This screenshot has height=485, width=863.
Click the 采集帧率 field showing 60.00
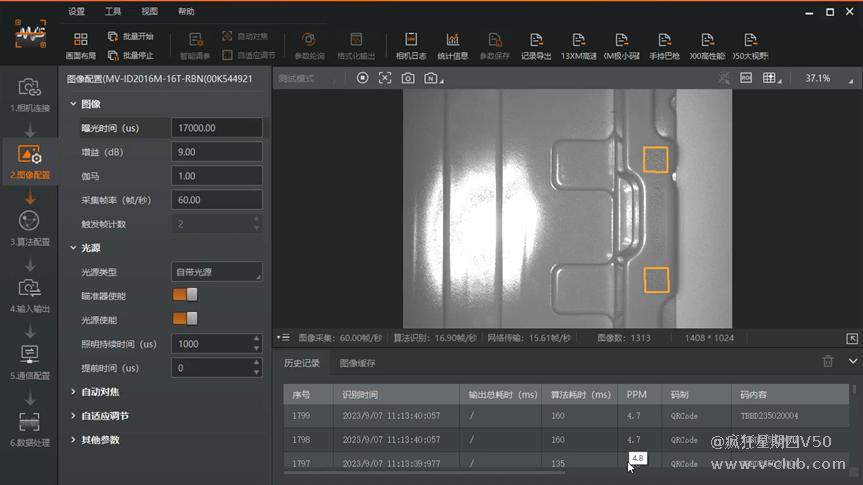tap(216, 200)
